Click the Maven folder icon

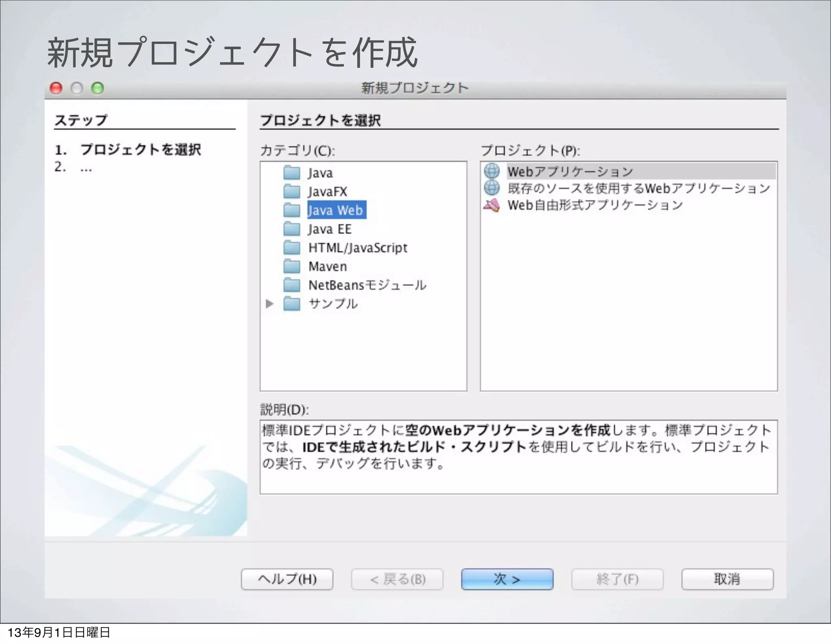292,266
